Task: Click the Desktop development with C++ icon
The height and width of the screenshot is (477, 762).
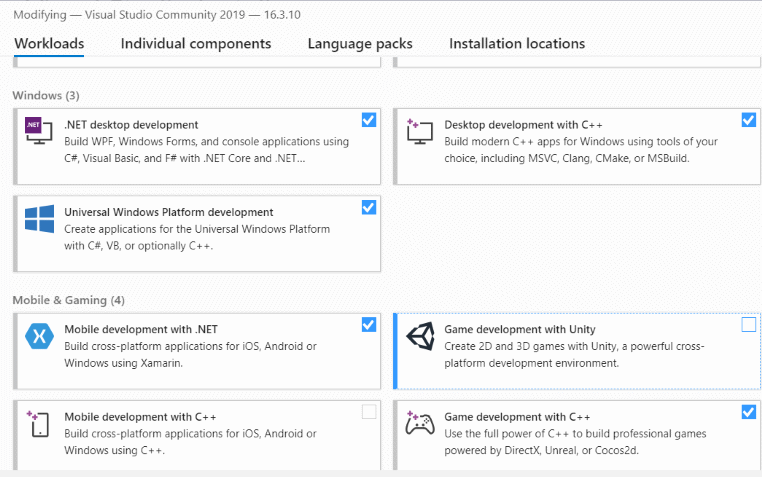Action: click(419, 131)
